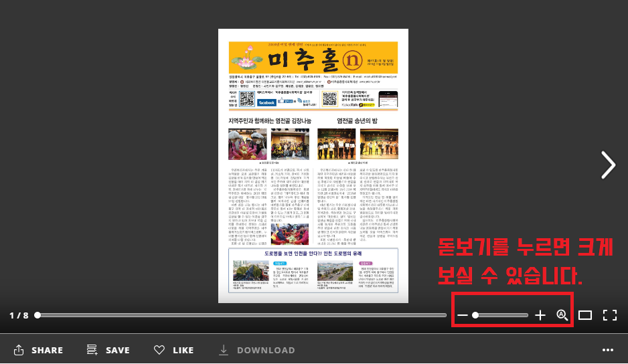Click the Download arrow icon
Viewport: 628px width, 364px height.
(224, 350)
